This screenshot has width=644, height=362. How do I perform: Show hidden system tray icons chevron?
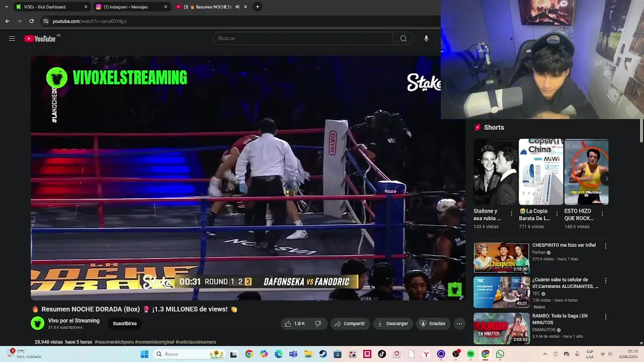pyautogui.click(x=545, y=354)
